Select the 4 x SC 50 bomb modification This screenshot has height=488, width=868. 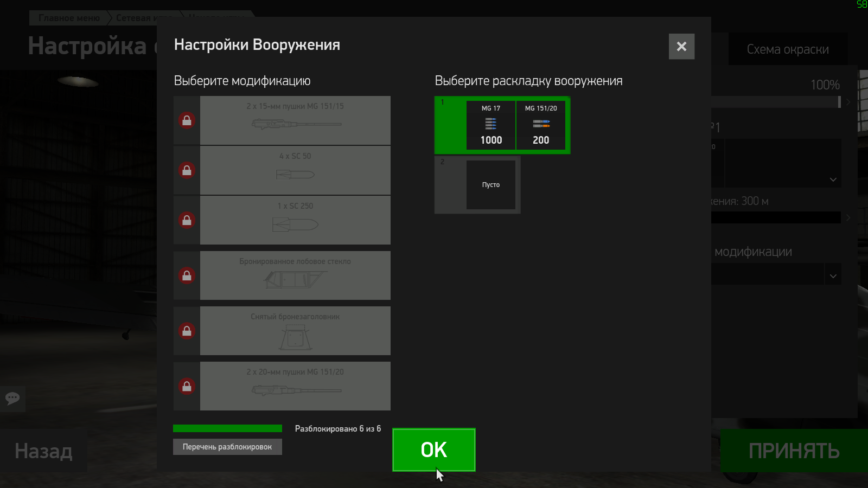point(295,170)
